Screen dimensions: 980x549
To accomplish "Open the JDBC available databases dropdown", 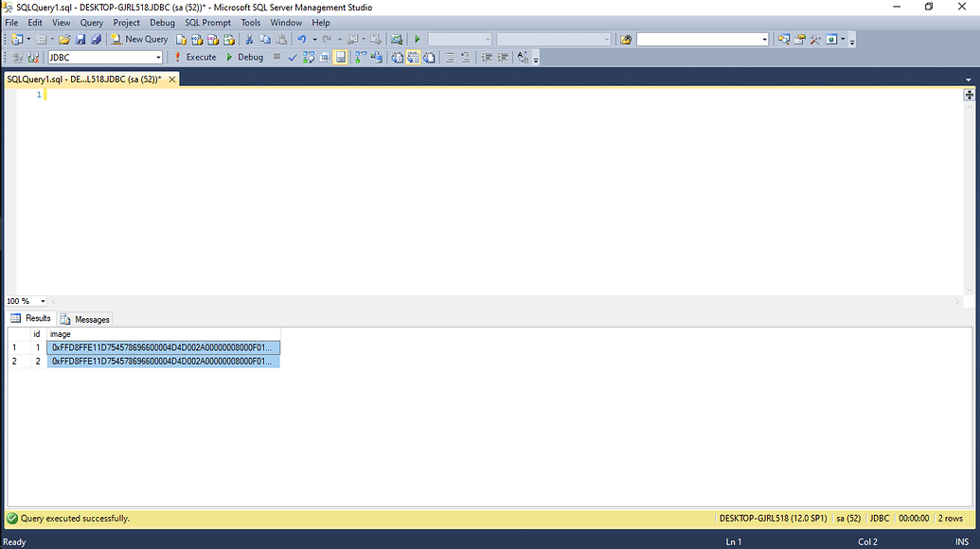I will [x=159, y=57].
